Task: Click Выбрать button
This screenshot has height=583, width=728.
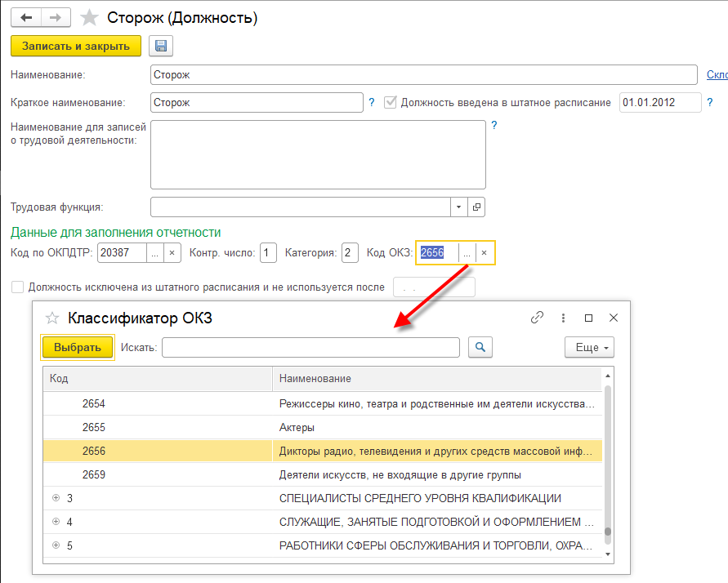Action: click(x=78, y=347)
